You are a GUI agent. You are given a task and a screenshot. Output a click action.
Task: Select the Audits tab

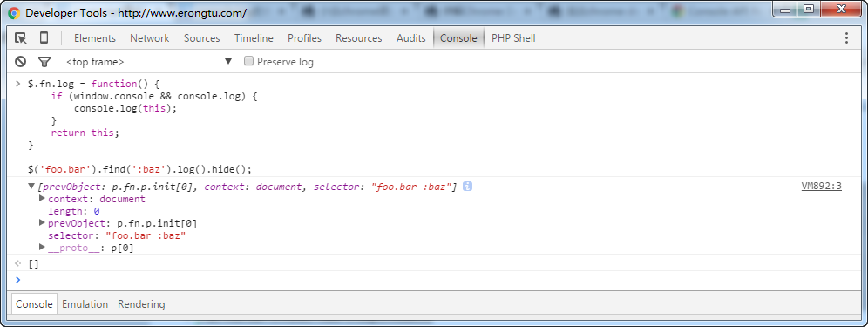[x=410, y=38]
